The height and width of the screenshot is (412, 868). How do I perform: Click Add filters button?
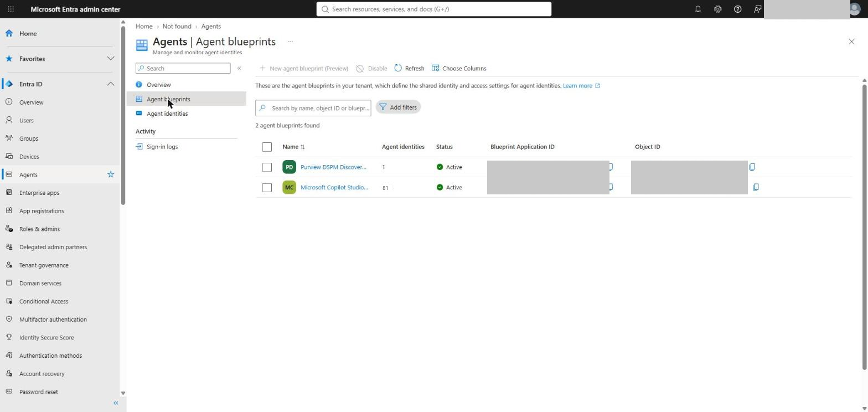click(x=398, y=107)
